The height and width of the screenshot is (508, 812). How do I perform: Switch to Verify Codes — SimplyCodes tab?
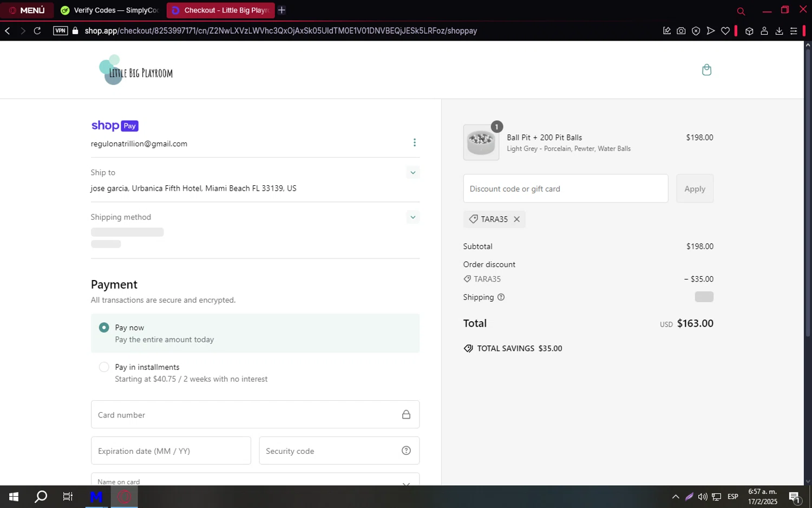tap(110, 10)
